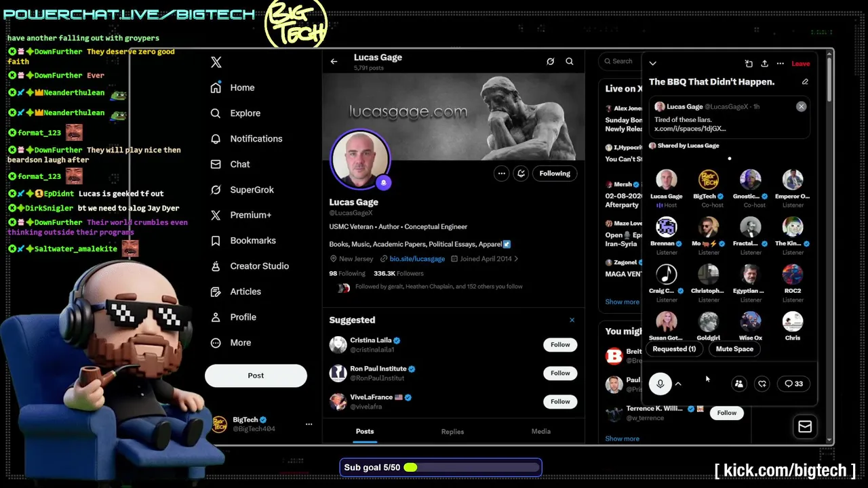
Task: Pop out the Space window
Action: tap(749, 64)
